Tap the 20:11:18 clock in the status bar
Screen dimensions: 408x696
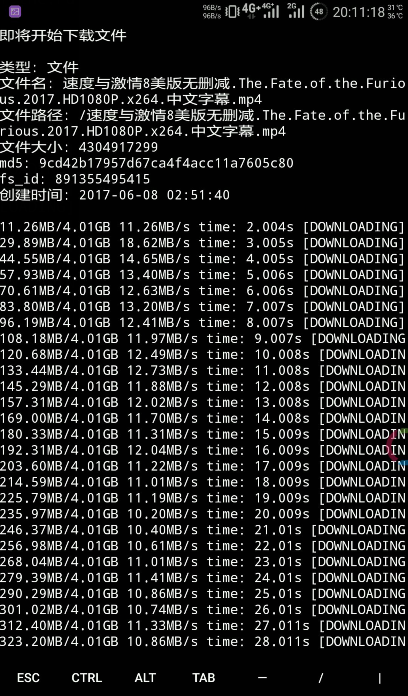tap(359, 12)
